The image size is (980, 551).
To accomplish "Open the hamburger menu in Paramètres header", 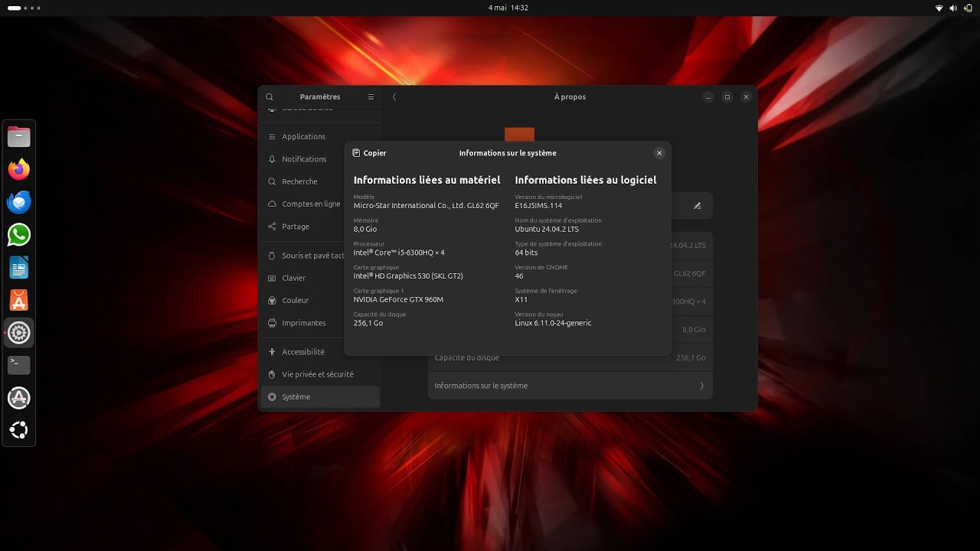I will tap(371, 97).
